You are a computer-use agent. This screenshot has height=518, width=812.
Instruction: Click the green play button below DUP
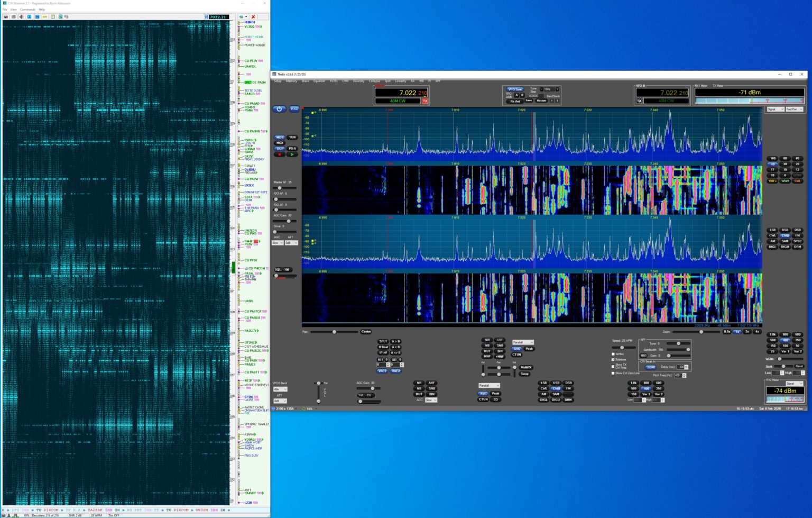[x=292, y=155]
